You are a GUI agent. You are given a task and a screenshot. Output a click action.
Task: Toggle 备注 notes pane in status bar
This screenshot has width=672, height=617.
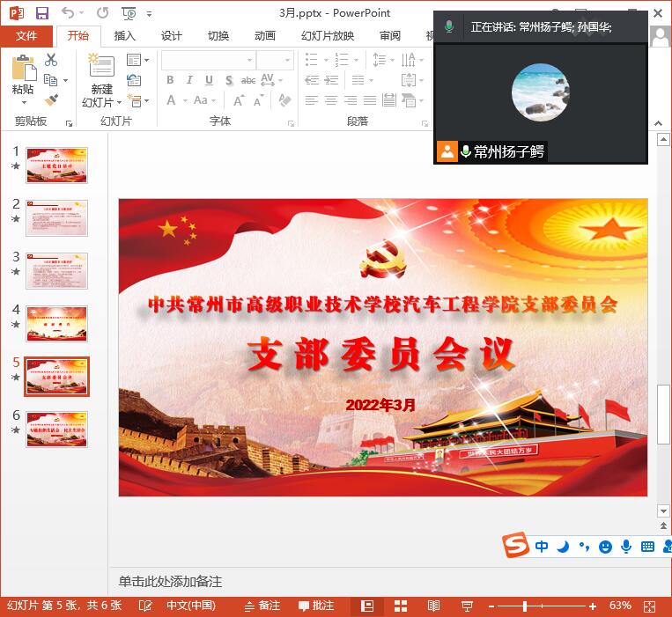(262, 606)
